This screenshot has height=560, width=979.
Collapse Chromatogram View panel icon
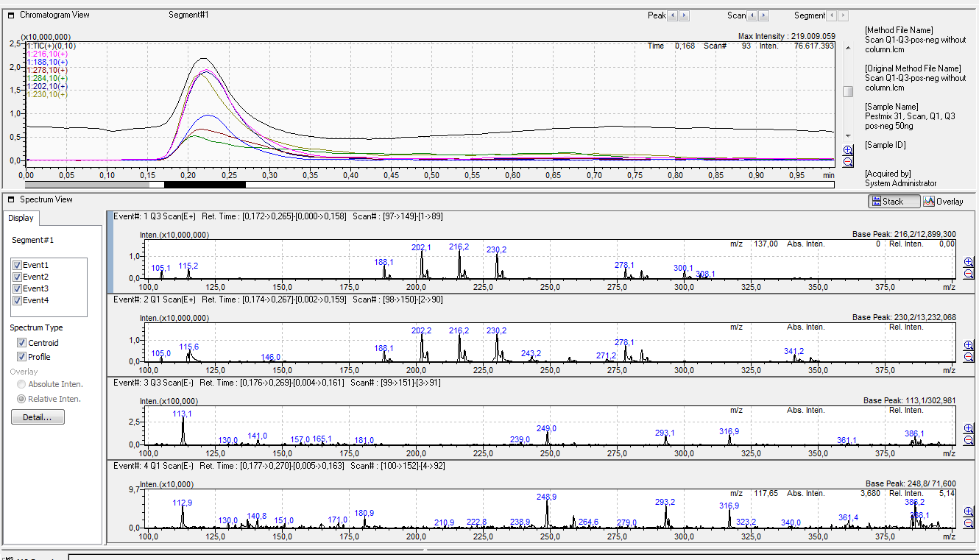[x=10, y=15]
